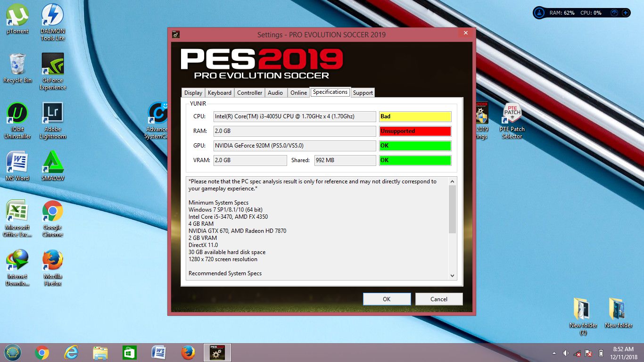This screenshot has height=362, width=644.
Task: Select Adobe Lightroom desktop icon
Action: pos(53,121)
